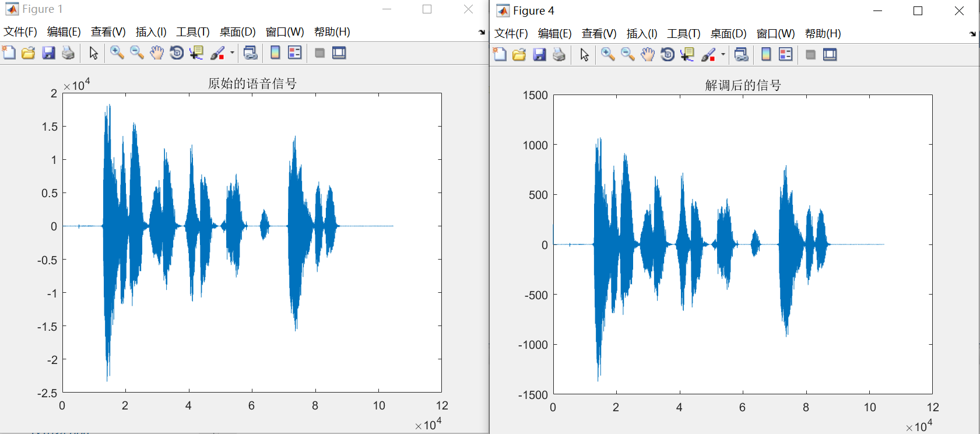The height and width of the screenshot is (434, 980).
Task: Close the Figure 4 window
Action: pyautogui.click(x=959, y=11)
